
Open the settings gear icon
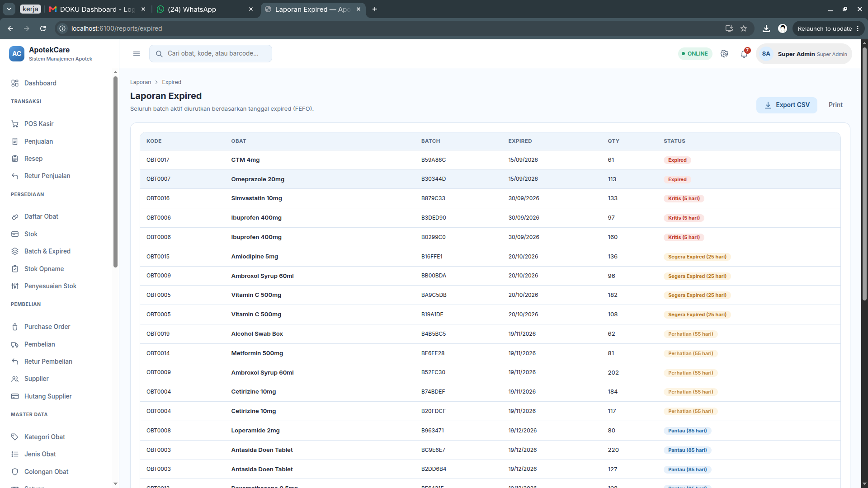tap(724, 54)
